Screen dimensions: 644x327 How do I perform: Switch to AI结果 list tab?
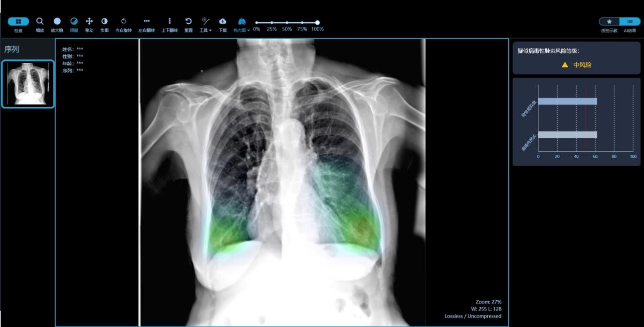click(x=630, y=21)
